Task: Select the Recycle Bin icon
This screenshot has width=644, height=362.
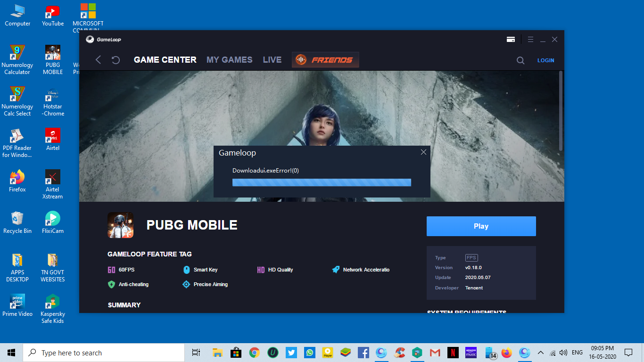Action: [x=17, y=222]
